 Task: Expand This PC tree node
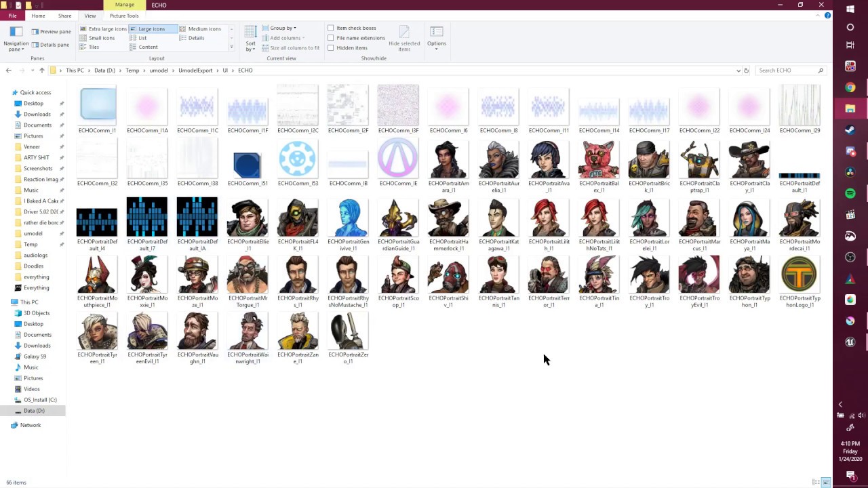click(x=6, y=302)
